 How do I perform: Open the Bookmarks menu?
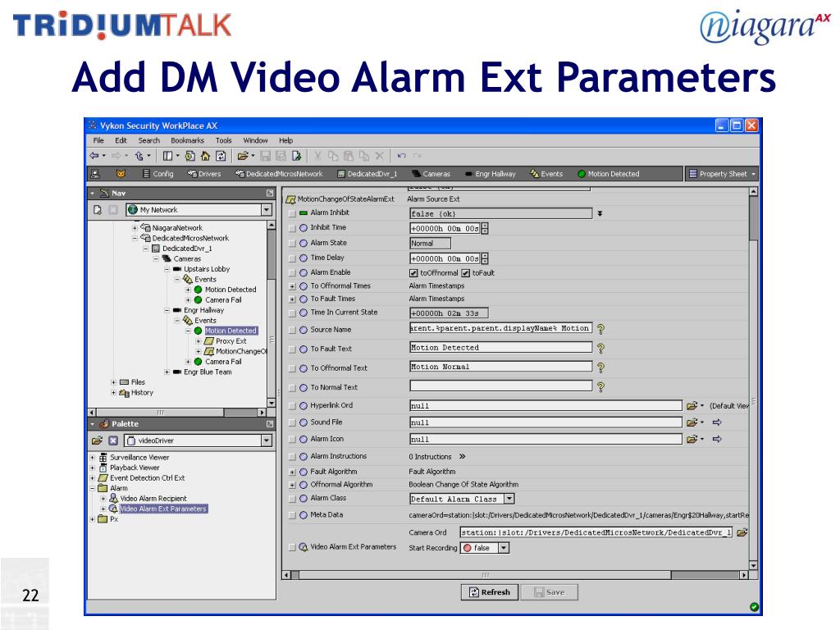pyautogui.click(x=188, y=140)
